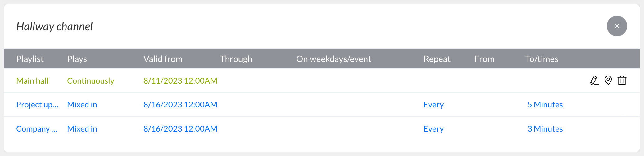
Task: Click the Valid from column header
Action: (x=163, y=59)
